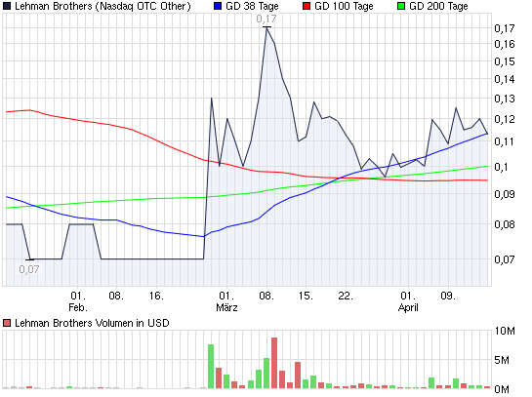Click the 0,17 peak annotation on chart
The width and height of the screenshot is (532, 397).
[266, 19]
